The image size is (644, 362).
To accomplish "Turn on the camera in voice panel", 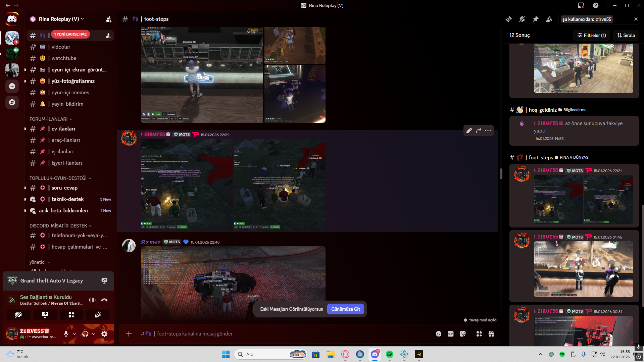I will (x=18, y=315).
